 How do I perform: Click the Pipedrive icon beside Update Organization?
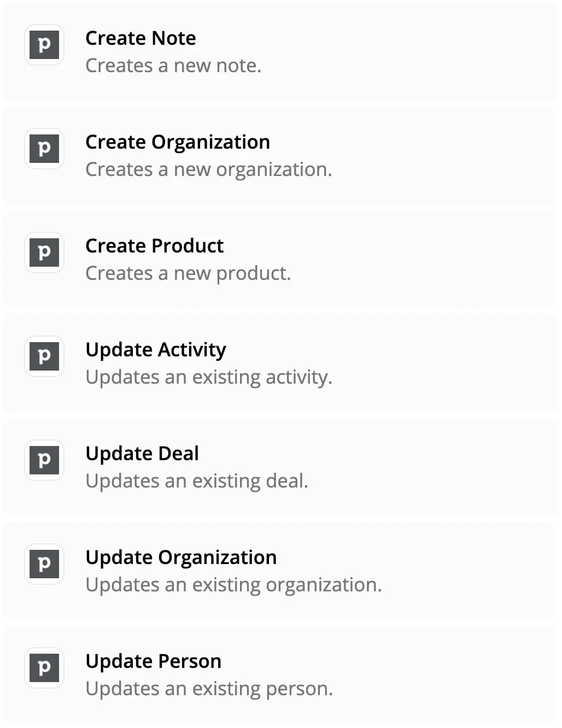click(x=44, y=564)
